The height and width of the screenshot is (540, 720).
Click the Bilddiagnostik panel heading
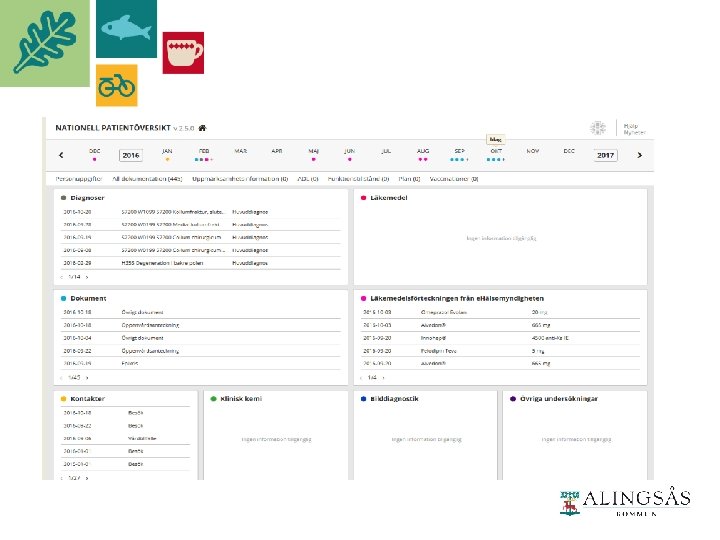[394, 399]
